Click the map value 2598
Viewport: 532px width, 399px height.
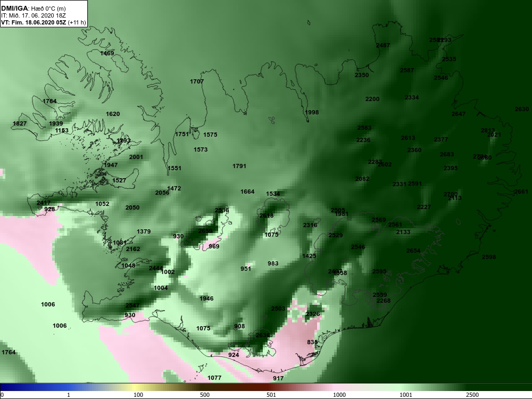coord(489,257)
